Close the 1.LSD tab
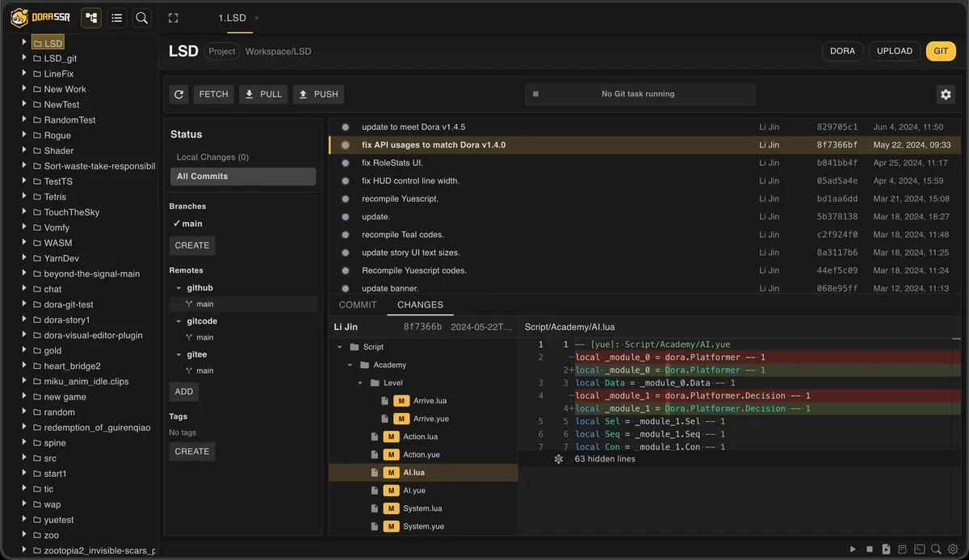The image size is (969, 560). [x=257, y=18]
